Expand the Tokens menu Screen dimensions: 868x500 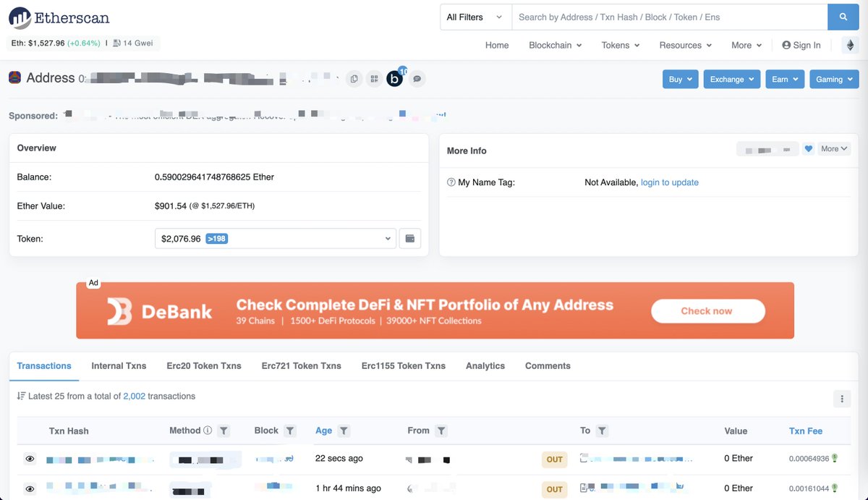621,45
